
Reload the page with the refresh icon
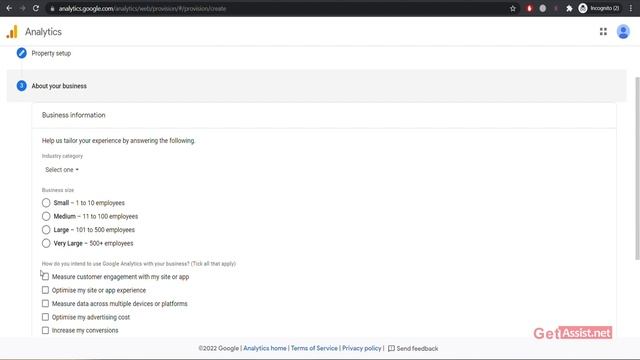click(36, 8)
